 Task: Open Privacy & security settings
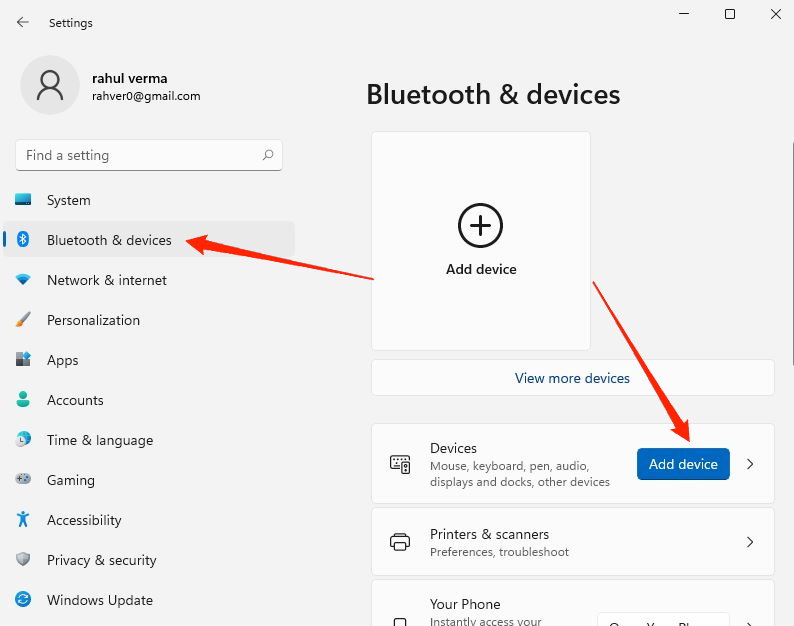101,560
